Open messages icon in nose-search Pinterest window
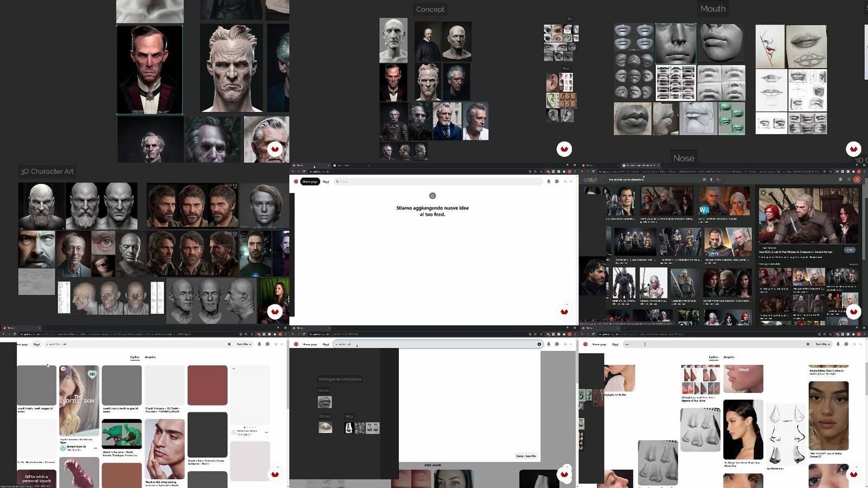Viewport: 868px width, 488px height. pyautogui.click(x=846, y=344)
